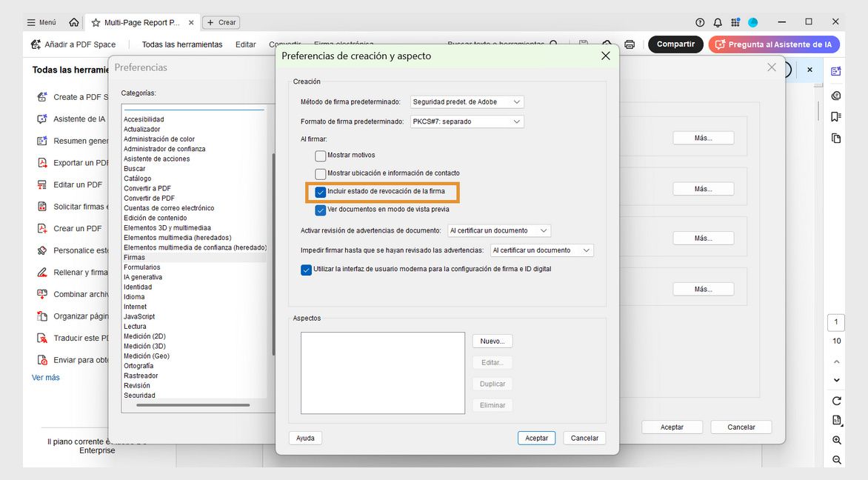This screenshot has height=480, width=868.
Task: Close the Preferencias window
Action: coord(772,67)
